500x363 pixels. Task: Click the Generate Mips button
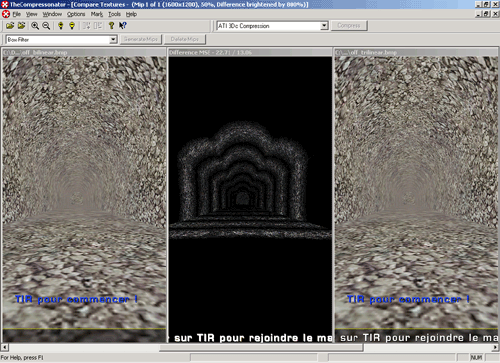(141, 39)
